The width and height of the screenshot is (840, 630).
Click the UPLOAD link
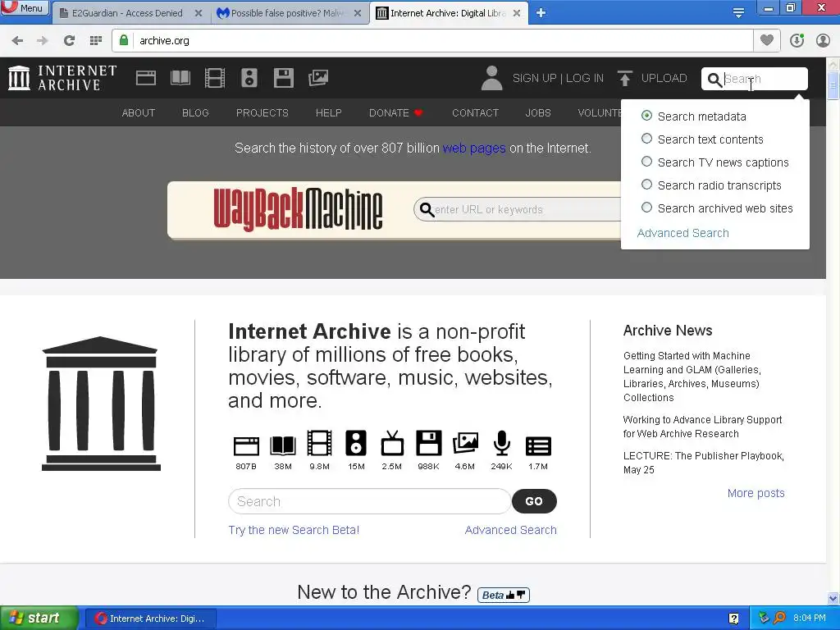[x=664, y=78]
